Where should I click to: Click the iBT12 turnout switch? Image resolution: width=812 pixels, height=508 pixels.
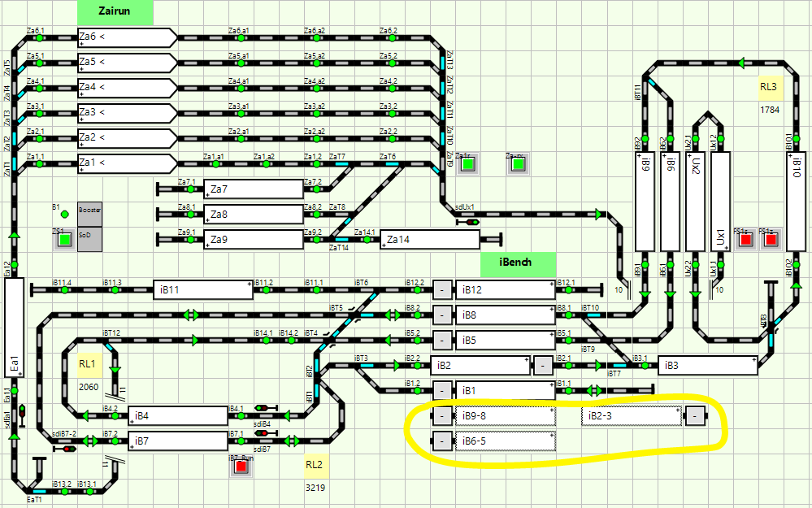(x=114, y=340)
